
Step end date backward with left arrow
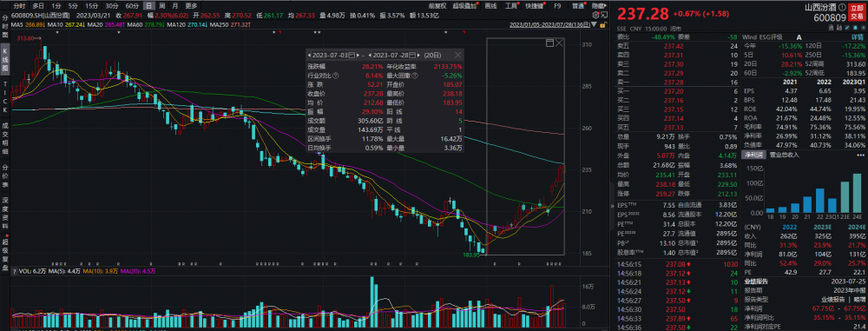370,55
